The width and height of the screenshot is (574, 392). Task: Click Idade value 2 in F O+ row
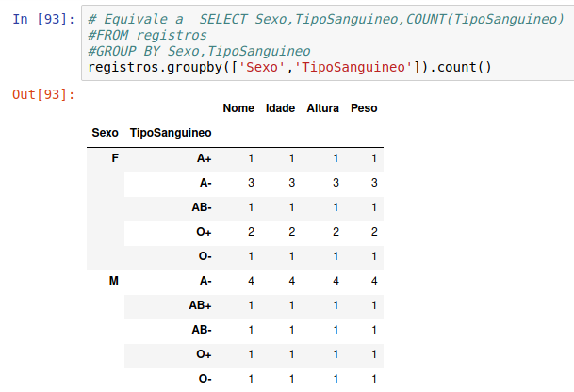point(292,232)
